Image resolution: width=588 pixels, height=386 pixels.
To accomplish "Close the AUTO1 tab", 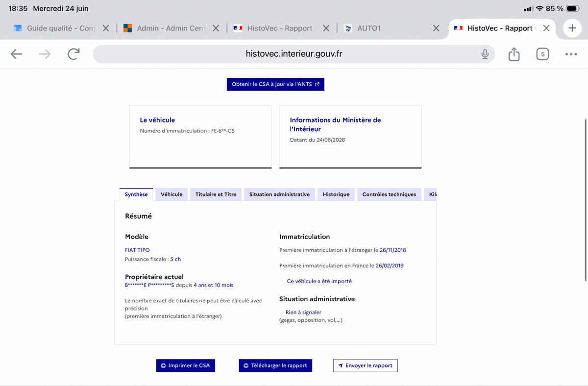I will [x=436, y=28].
